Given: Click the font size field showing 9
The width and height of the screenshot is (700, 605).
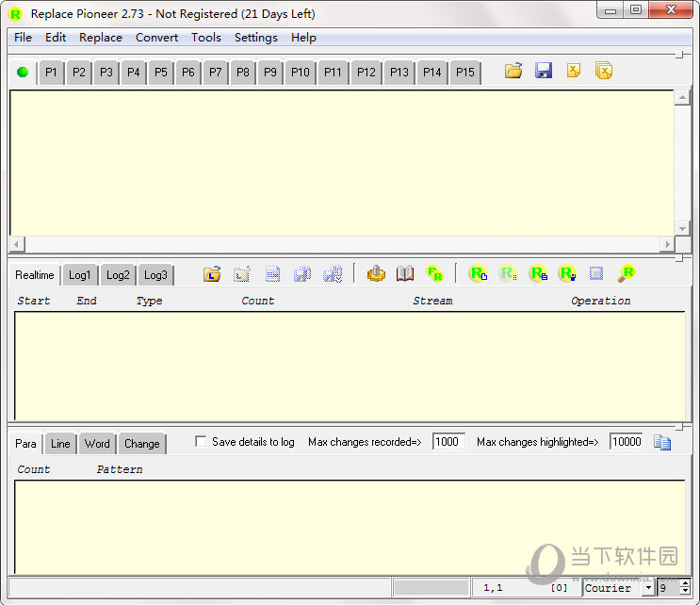Looking at the screenshot, I should [668, 588].
